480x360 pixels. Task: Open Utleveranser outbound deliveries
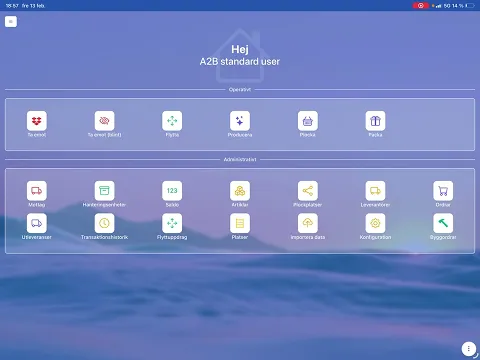37,223
